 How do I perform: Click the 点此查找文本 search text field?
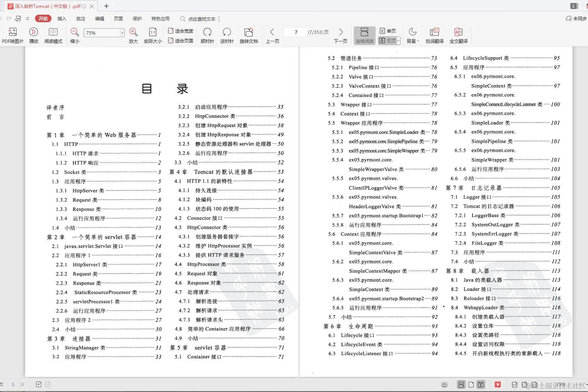202,19
